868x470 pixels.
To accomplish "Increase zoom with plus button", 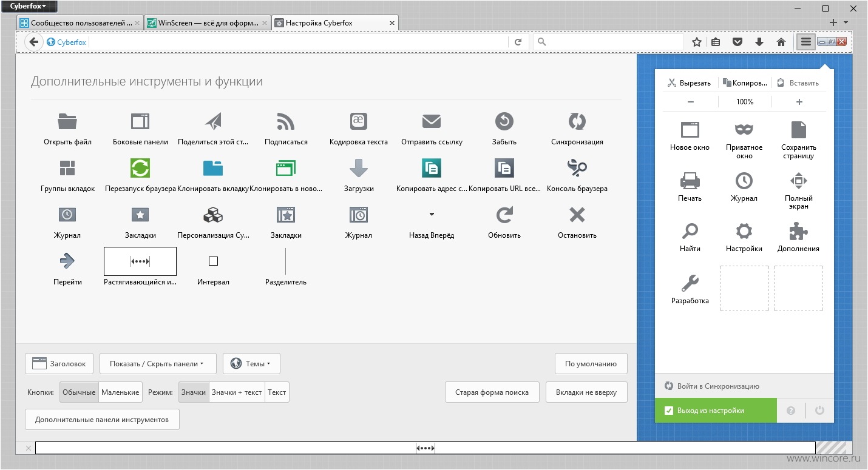I will click(799, 102).
